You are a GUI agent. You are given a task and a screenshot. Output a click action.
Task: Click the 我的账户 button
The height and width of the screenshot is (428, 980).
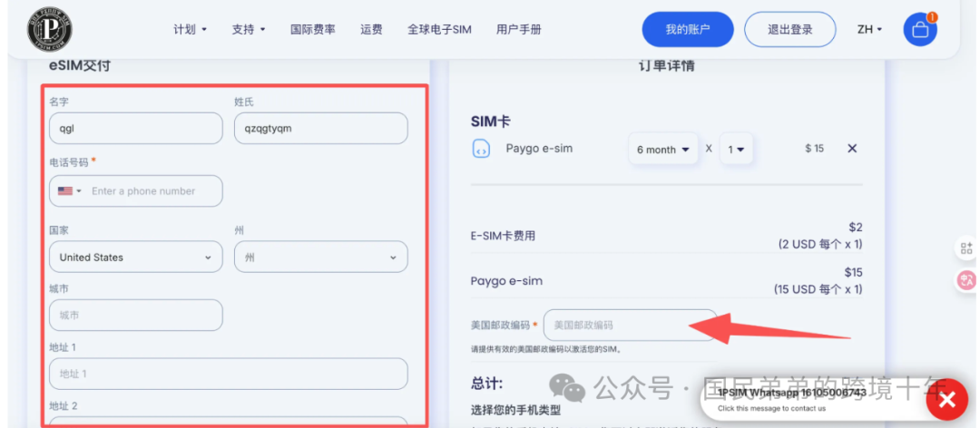pos(688,29)
